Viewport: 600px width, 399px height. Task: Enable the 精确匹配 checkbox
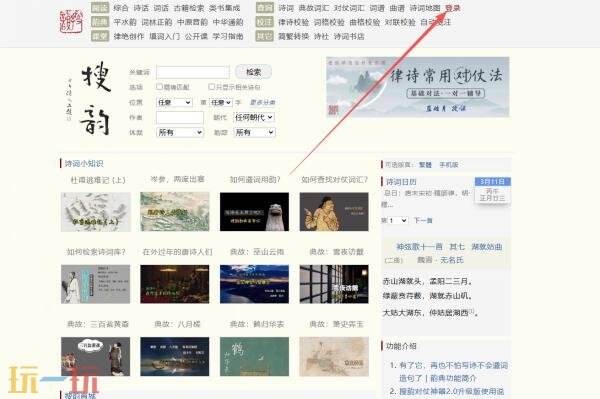click(x=159, y=87)
